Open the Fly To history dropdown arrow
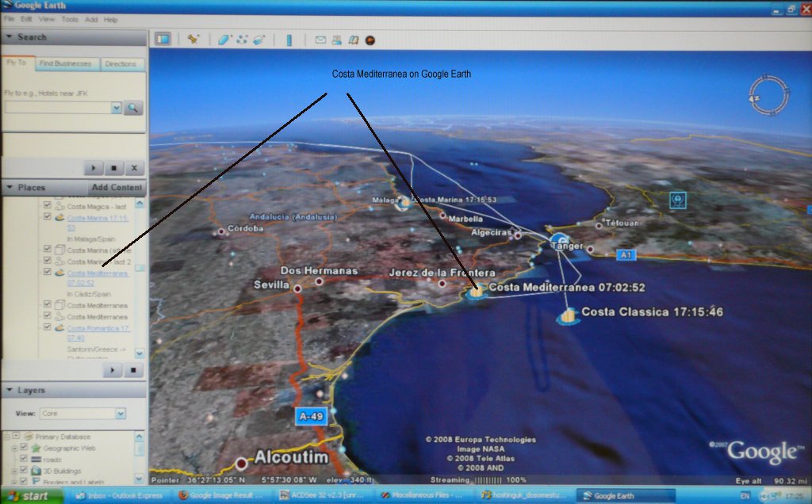 coord(117,108)
